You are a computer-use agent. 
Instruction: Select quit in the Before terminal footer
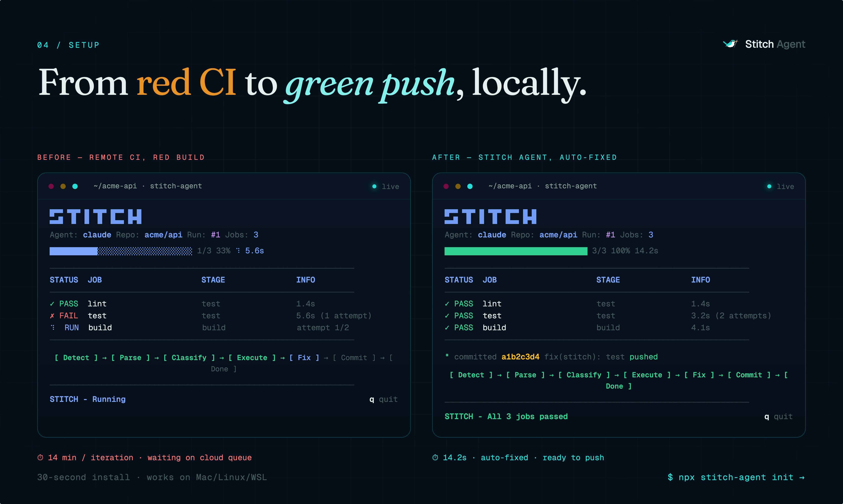[388, 399]
